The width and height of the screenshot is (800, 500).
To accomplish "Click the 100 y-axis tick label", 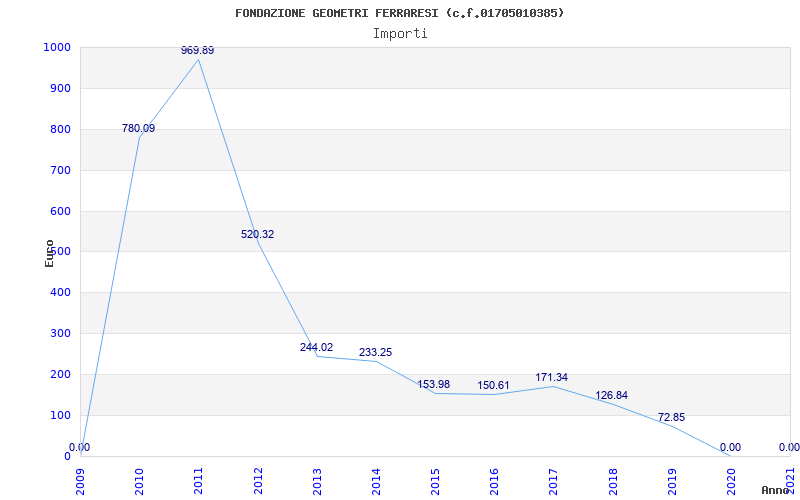I will pos(60,415).
